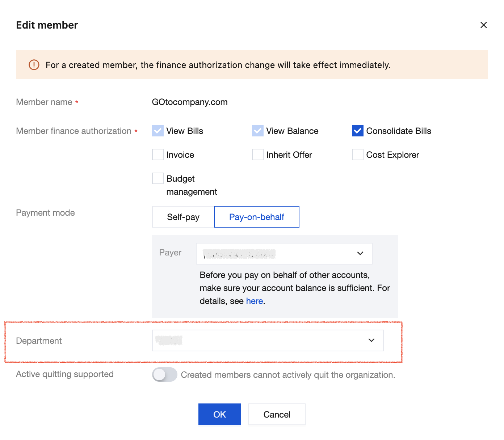Close the Edit member dialog

pyautogui.click(x=483, y=25)
